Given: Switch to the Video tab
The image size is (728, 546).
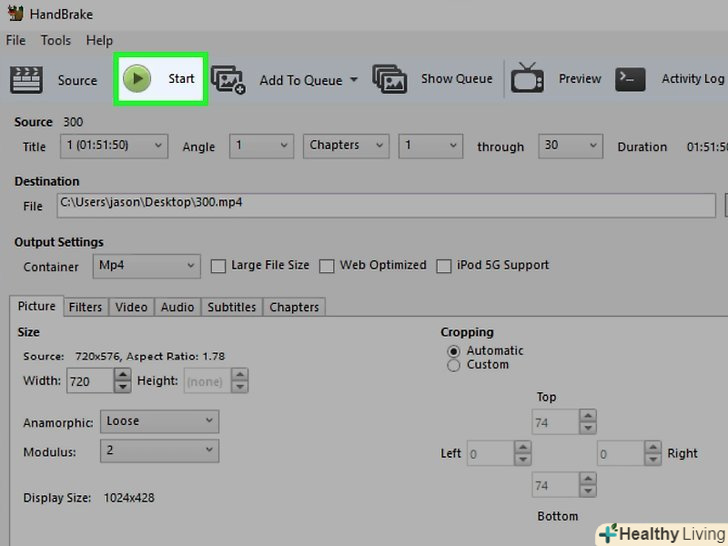Looking at the screenshot, I should click(131, 307).
